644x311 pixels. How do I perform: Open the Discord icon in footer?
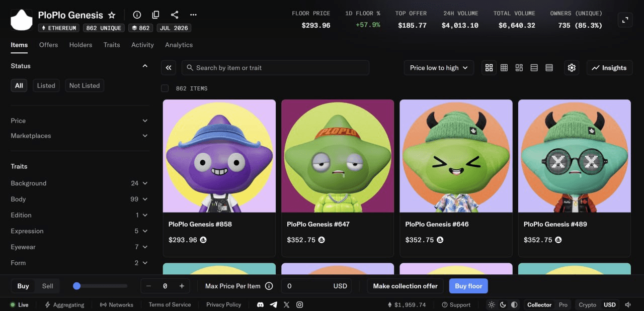[x=260, y=304]
